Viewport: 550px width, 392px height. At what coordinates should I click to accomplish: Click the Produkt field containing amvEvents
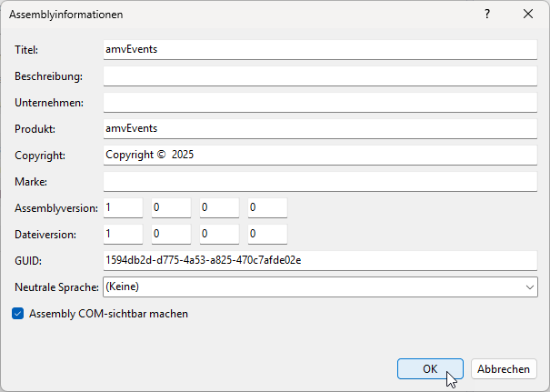320,128
